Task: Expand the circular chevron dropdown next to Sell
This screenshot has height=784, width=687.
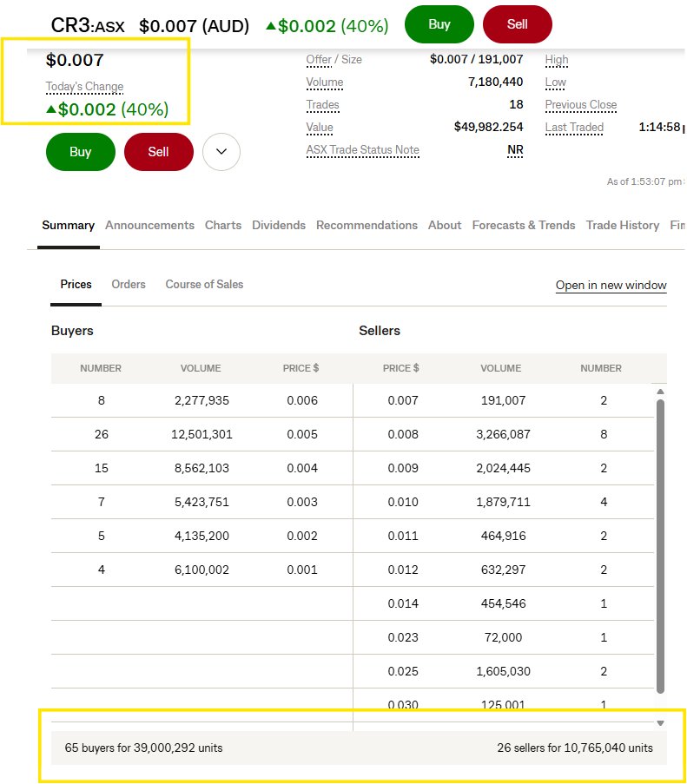Action: pos(221,151)
